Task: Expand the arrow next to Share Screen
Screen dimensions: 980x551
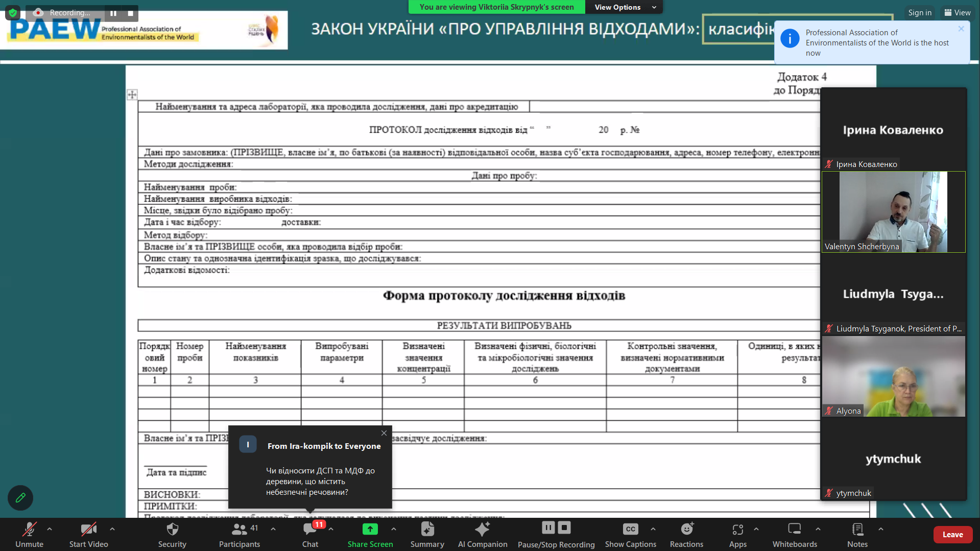Action: (394, 529)
